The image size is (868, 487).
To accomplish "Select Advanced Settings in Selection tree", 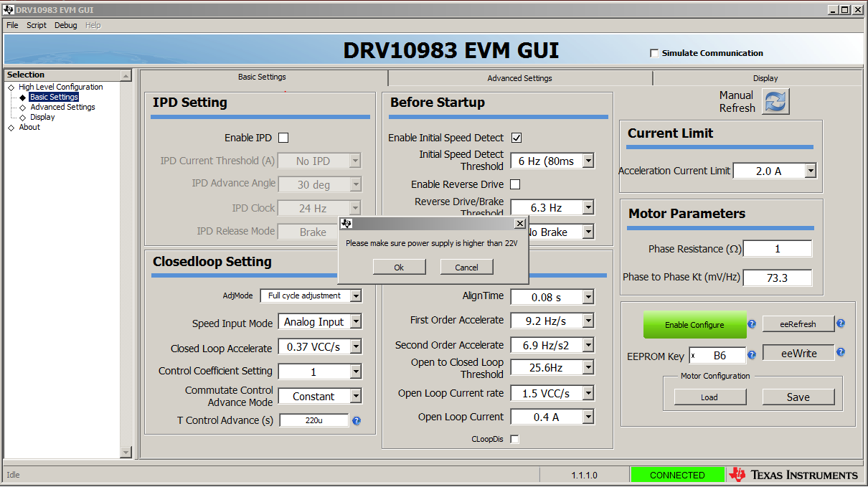I will pyautogui.click(x=62, y=107).
